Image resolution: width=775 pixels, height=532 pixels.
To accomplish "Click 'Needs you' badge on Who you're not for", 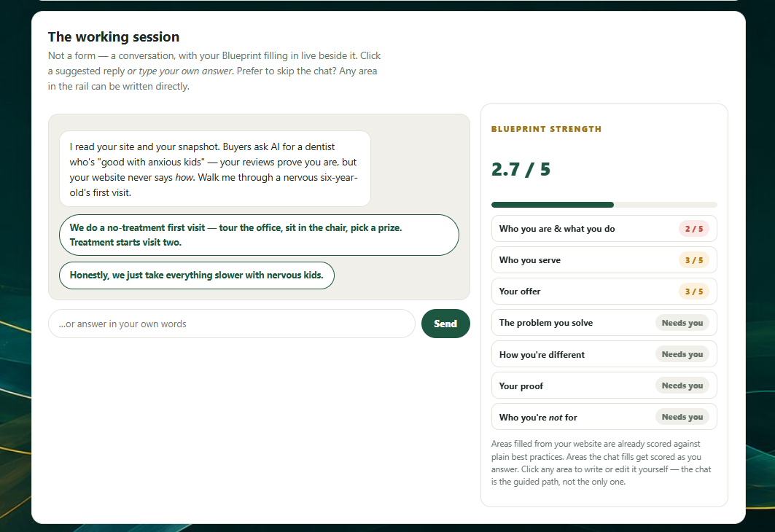I will pyautogui.click(x=682, y=417).
